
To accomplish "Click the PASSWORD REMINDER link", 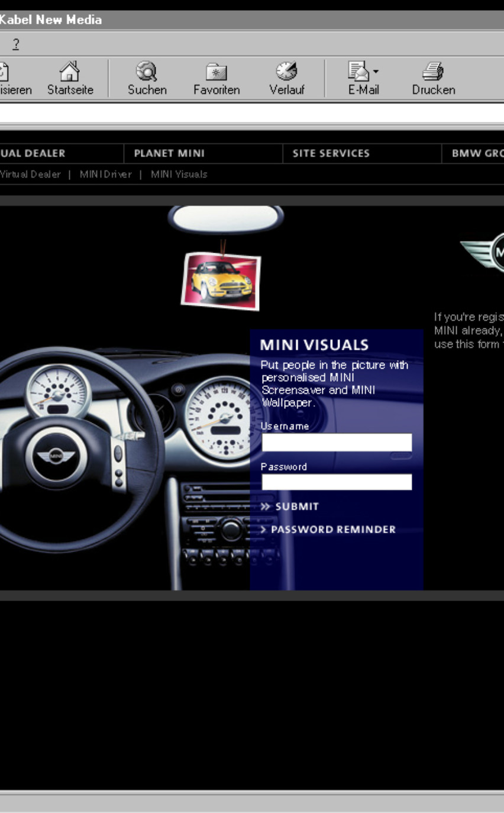I will pyautogui.click(x=332, y=530).
